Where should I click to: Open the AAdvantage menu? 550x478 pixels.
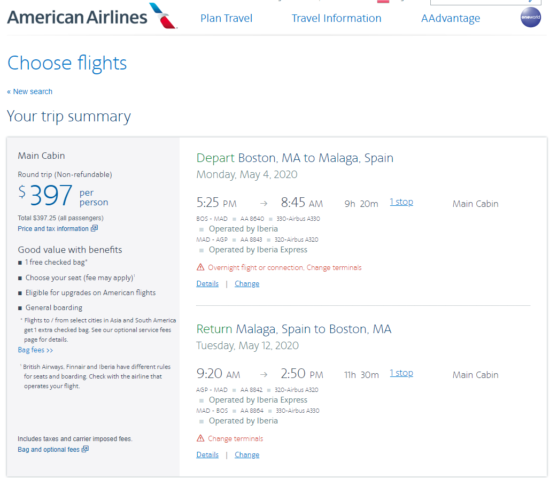(450, 18)
